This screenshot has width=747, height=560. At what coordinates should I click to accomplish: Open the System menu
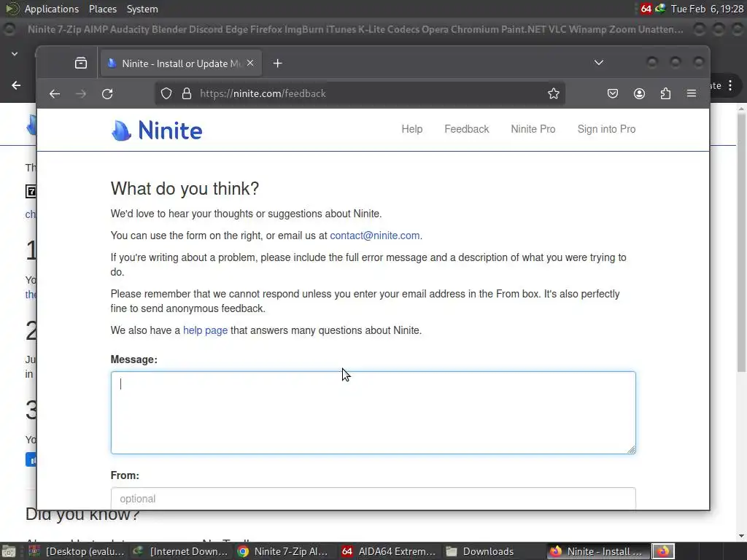tap(142, 9)
